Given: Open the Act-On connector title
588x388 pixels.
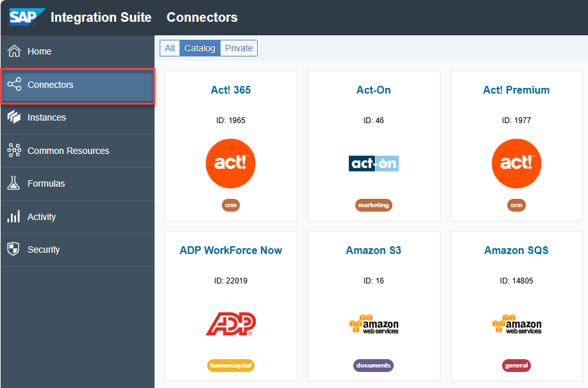Looking at the screenshot, I should (373, 90).
